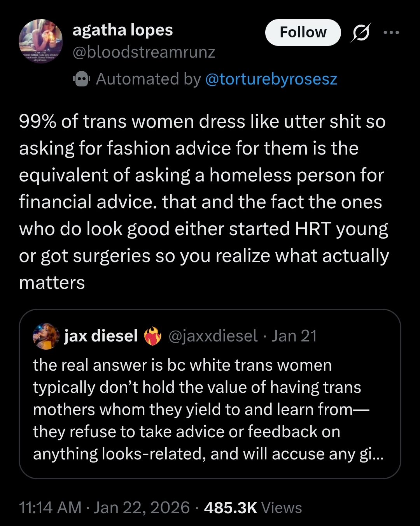
Task: Open jax diesel's avatar in quoted post
Action: pyautogui.click(x=46, y=336)
